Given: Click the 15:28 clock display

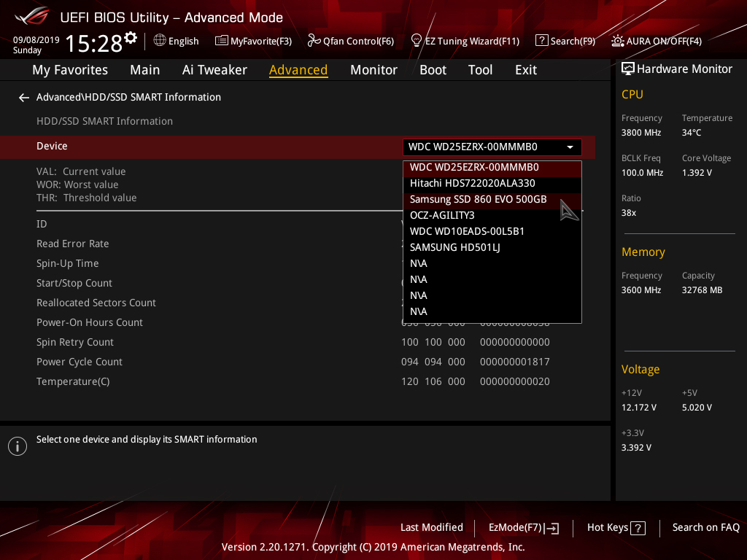Looking at the screenshot, I should point(94,44).
